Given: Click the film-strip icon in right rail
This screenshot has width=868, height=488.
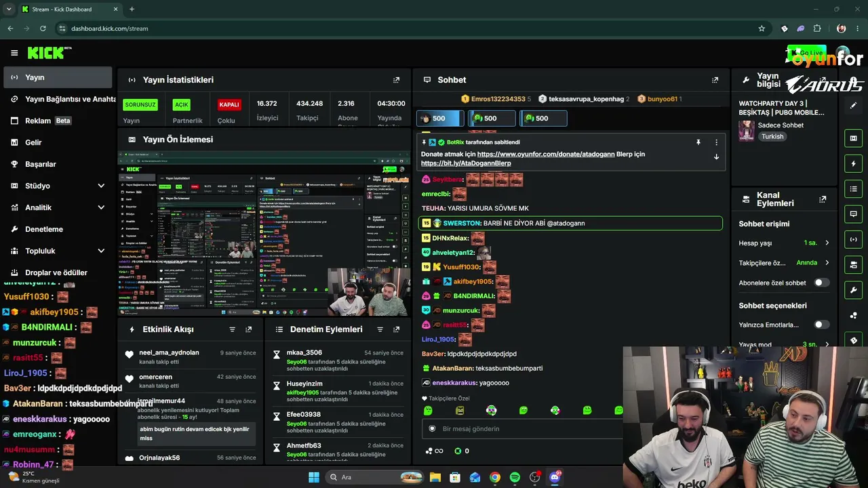Looking at the screenshot, I should coord(853,138).
